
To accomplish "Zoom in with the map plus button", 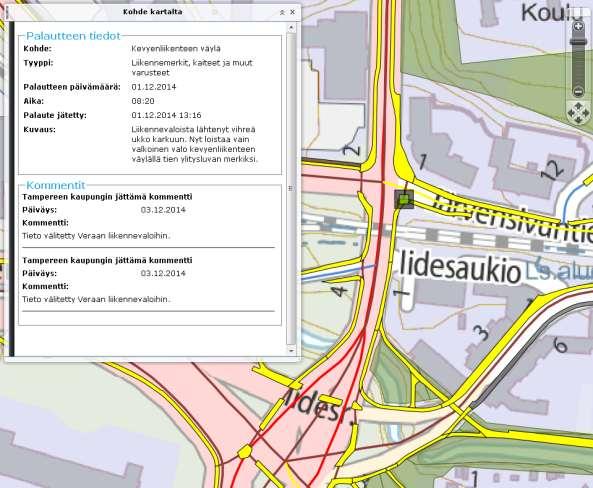I will pos(578,26).
